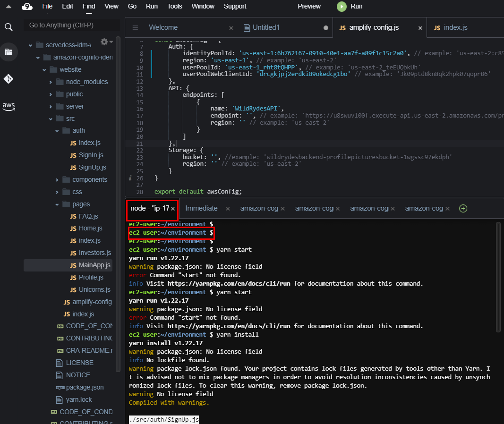Screen dimensions: 504x424
Task: Open the Source Control git icon
Action: (9, 79)
